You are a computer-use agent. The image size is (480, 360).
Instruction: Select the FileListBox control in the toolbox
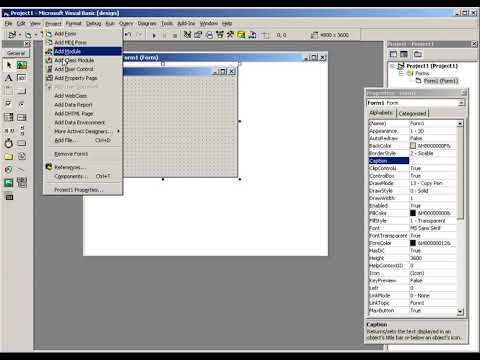[x=22, y=156]
